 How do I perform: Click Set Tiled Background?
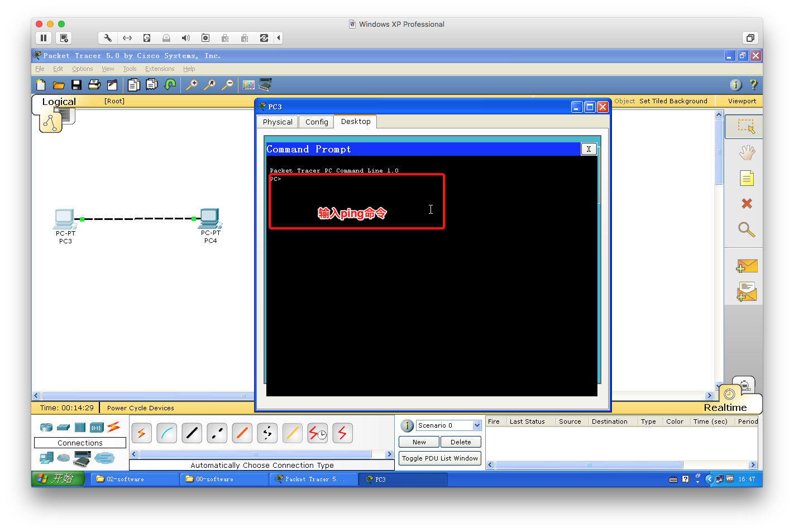(673, 101)
